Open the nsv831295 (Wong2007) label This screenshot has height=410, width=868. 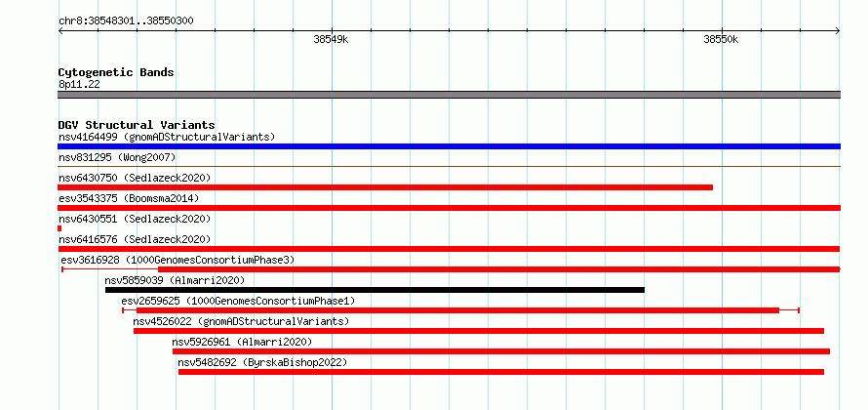117,157
